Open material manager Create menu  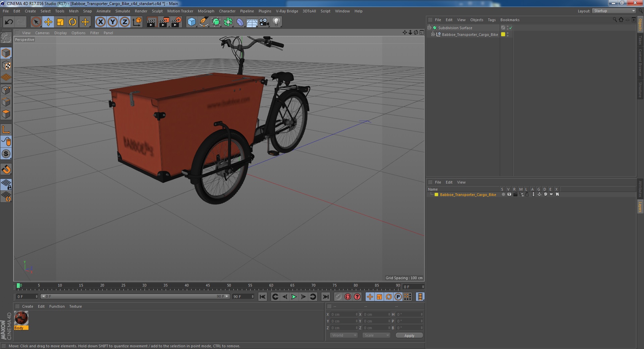(28, 306)
